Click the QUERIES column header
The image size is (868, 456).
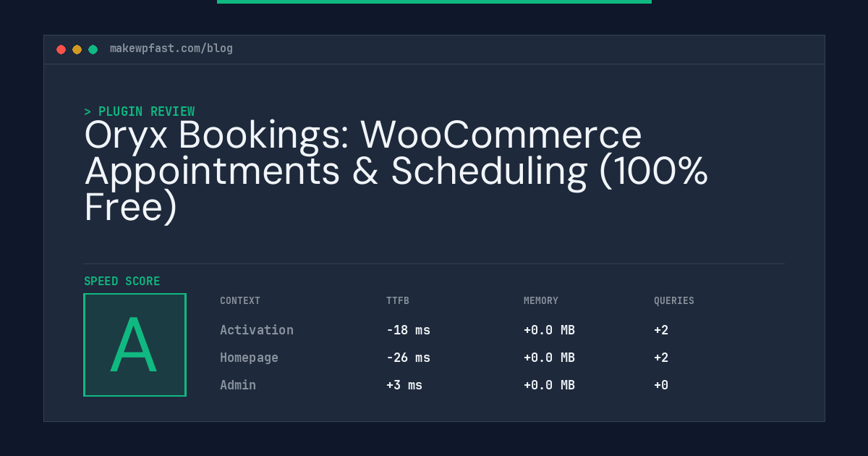click(x=674, y=300)
